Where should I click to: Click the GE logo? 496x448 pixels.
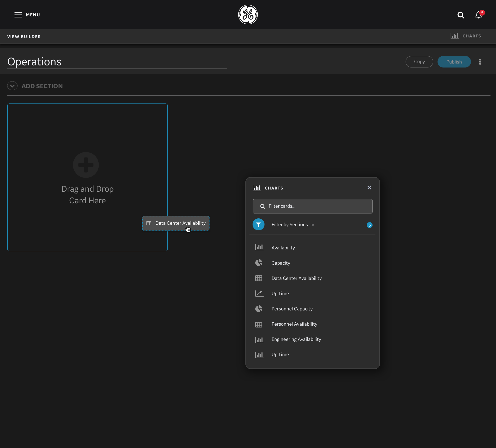tap(248, 15)
